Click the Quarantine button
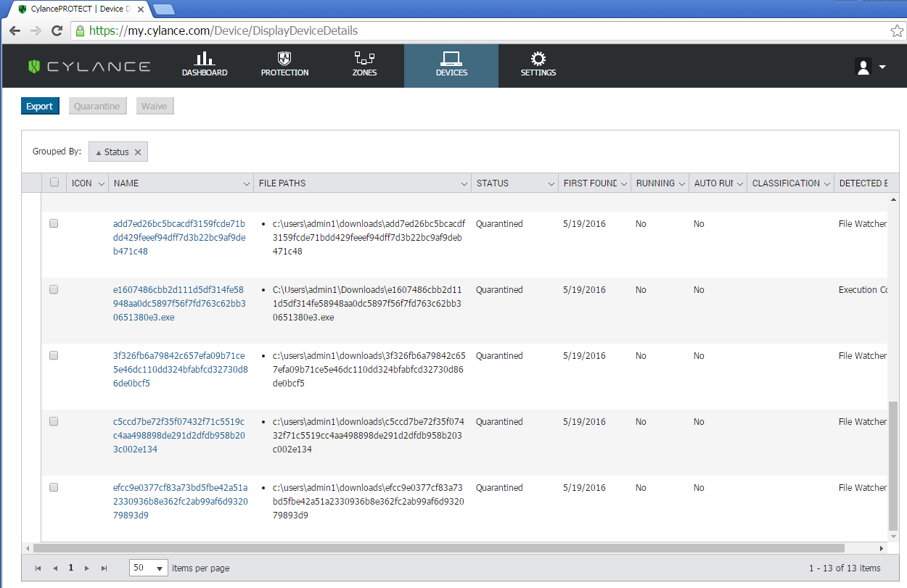Image resolution: width=907 pixels, height=588 pixels. click(x=97, y=107)
